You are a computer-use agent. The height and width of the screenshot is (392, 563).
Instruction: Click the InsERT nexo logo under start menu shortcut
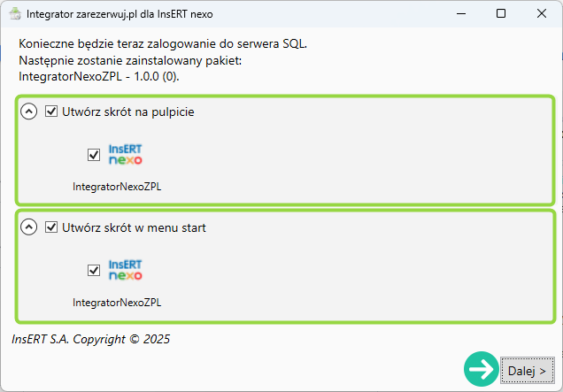click(x=125, y=270)
